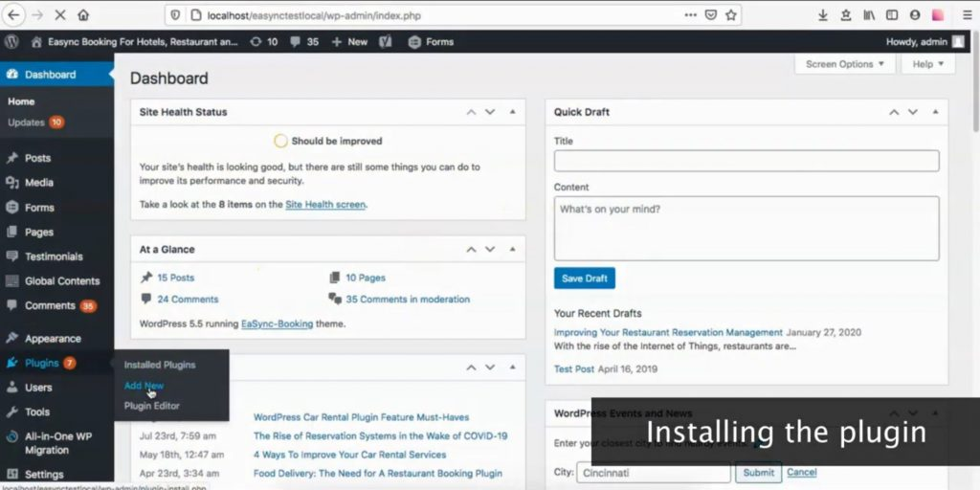Open the sidebar Forms menu
980x490 pixels.
(39, 208)
